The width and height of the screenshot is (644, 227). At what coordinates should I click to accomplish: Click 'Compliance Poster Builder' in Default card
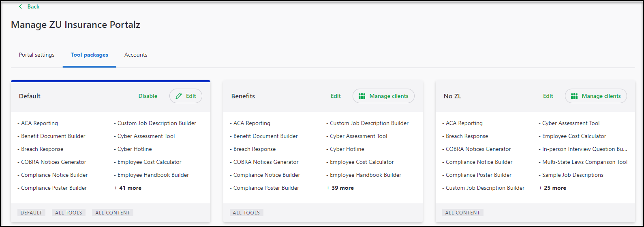[54, 188]
